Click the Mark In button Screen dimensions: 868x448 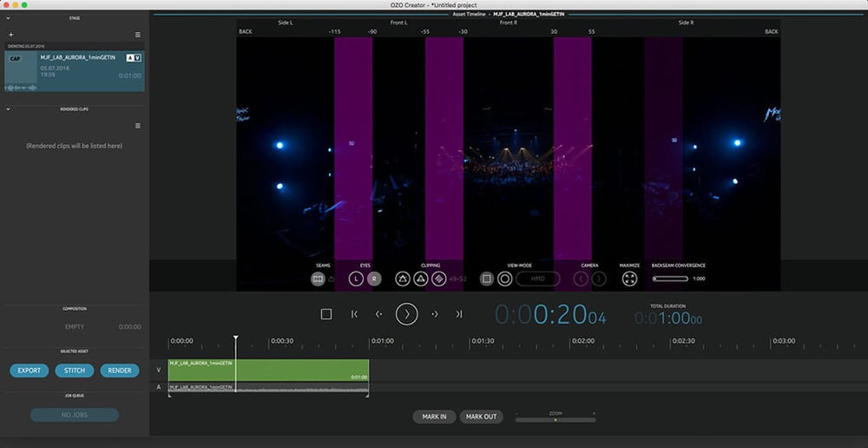[434, 417]
